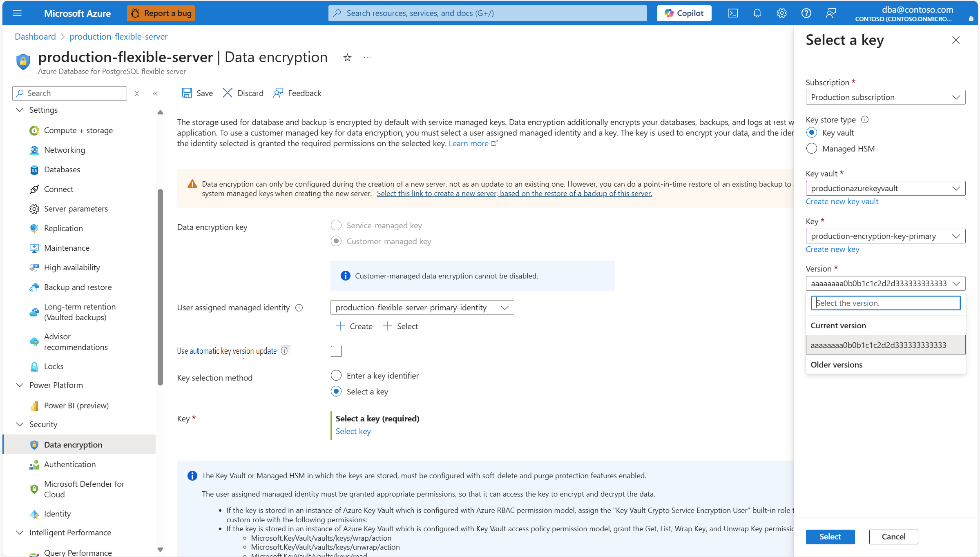Open the notifications bell
Viewport: 980px width, 557px height.
click(757, 13)
